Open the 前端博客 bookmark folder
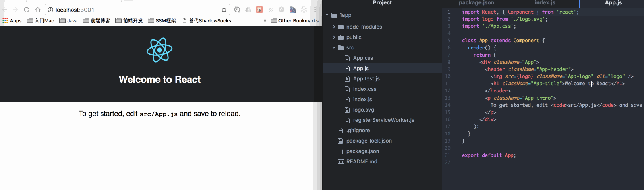The image size is (644, 190). (x=96, y=20)
